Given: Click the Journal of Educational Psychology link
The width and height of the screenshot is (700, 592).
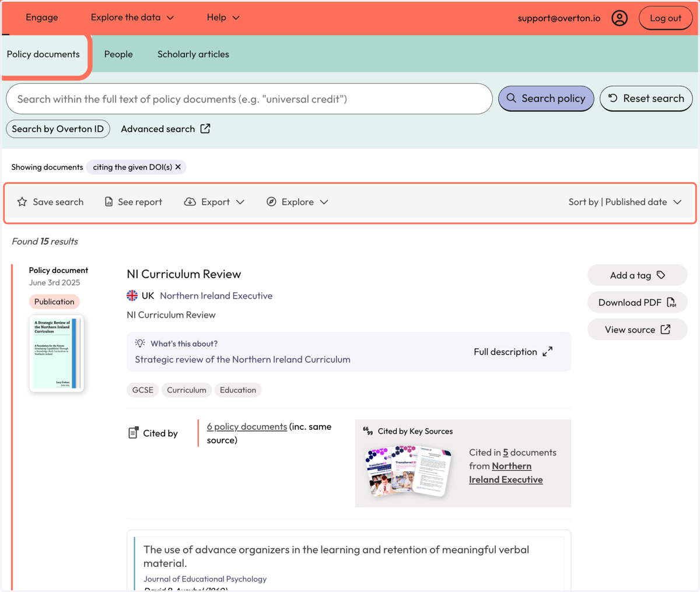Looking at the screenshot, I should point(205,579).
